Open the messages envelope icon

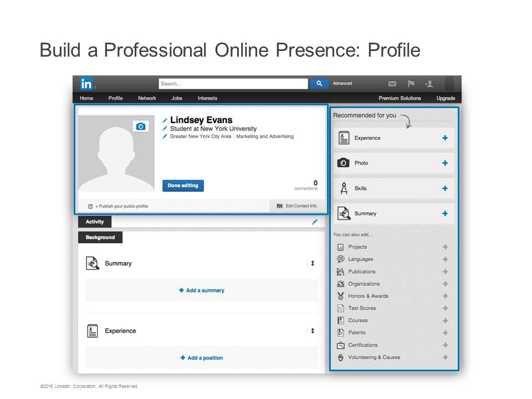click(392, 84)
